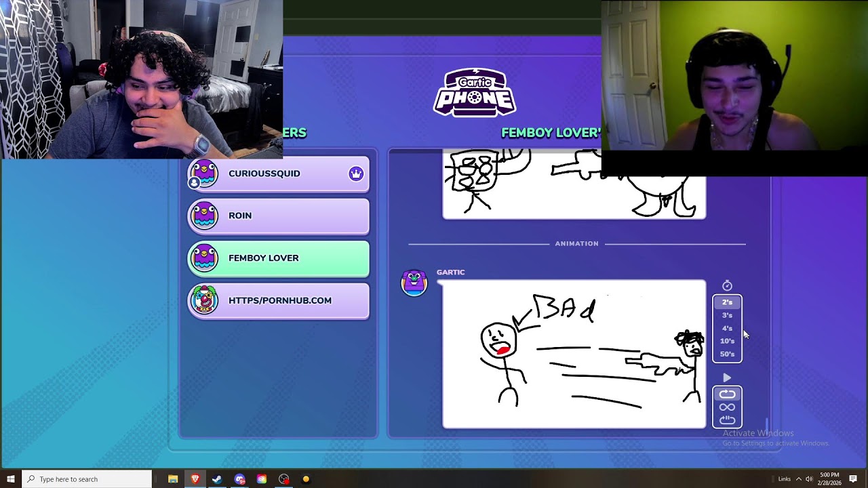Click CURIOUSSQUID's bird avatar
Viewport: 868px width, 488px height.
[x=204, y=174]
